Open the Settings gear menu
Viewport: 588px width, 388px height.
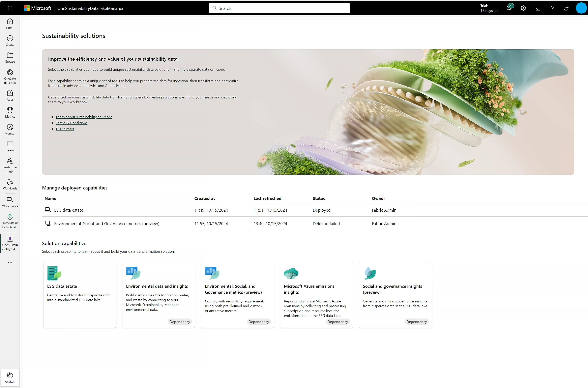point(523,8)
